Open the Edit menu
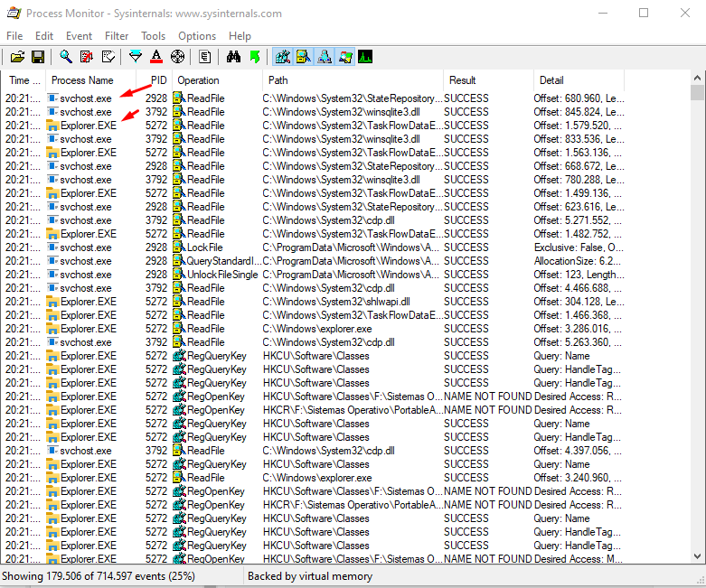706x588 pixels. click(x=44, y=36)
